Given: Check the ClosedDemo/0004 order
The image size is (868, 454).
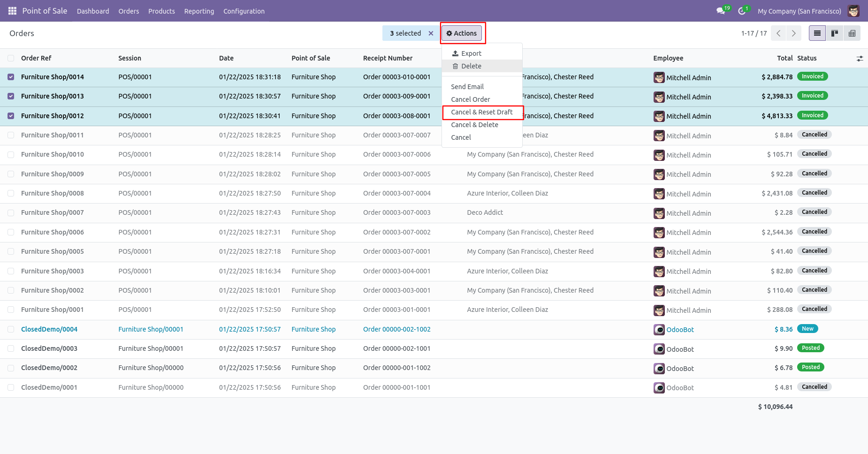Looking at the screenshot, I should [11, 329].
